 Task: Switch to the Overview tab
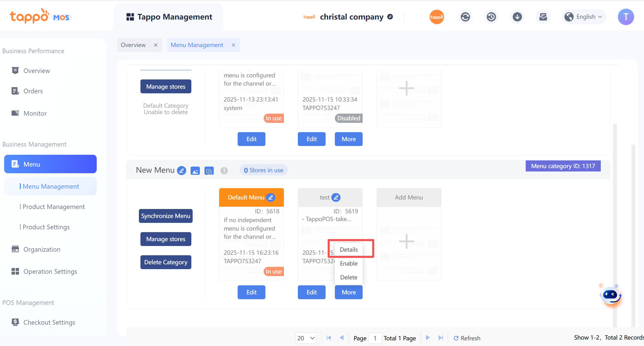[x=133, y=45]
